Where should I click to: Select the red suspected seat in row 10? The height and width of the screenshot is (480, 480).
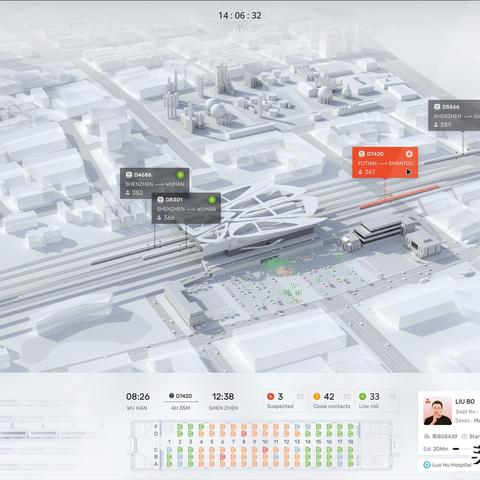point(265,450)
